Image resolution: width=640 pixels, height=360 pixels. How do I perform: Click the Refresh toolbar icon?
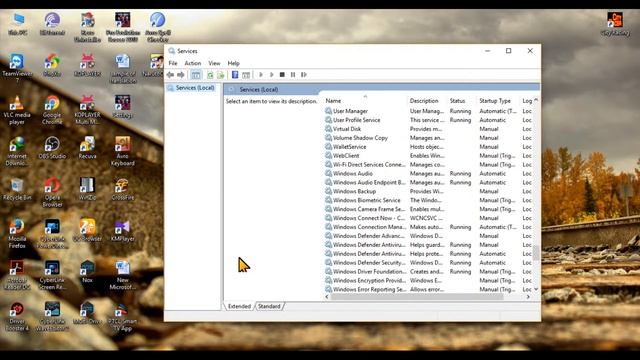pyautogui.click(x=210, y=75)
